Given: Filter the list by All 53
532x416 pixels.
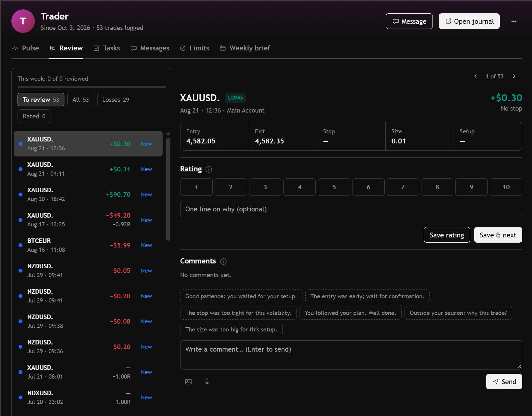Looking at the screenshot, I should tap(81, 100).
